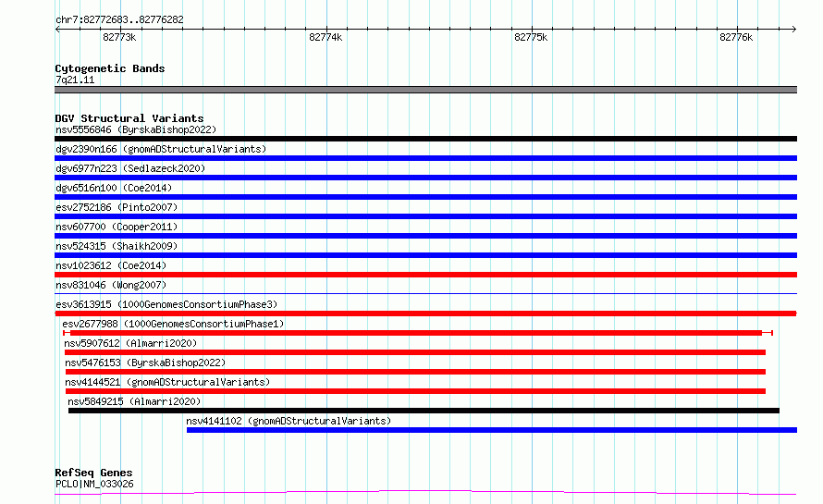Click the nsv5907612 (Almarri2020) label
This screenshot has height=504, width=823.
coord(130,343)
